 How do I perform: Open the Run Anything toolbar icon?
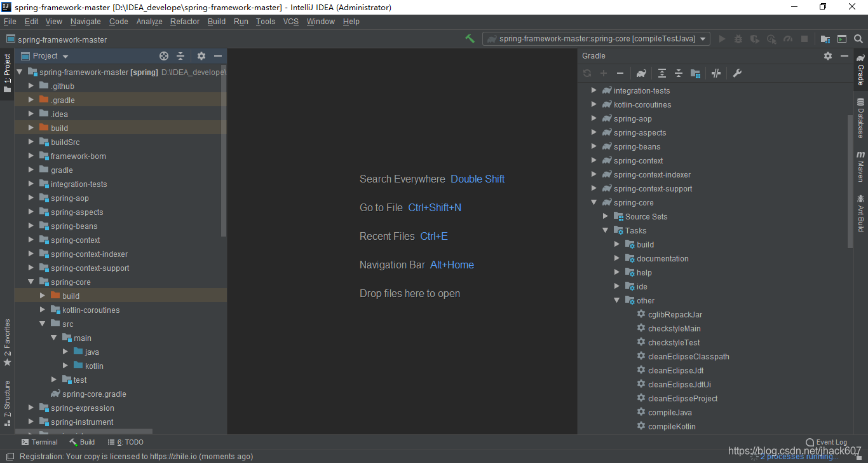pos(842,39)
